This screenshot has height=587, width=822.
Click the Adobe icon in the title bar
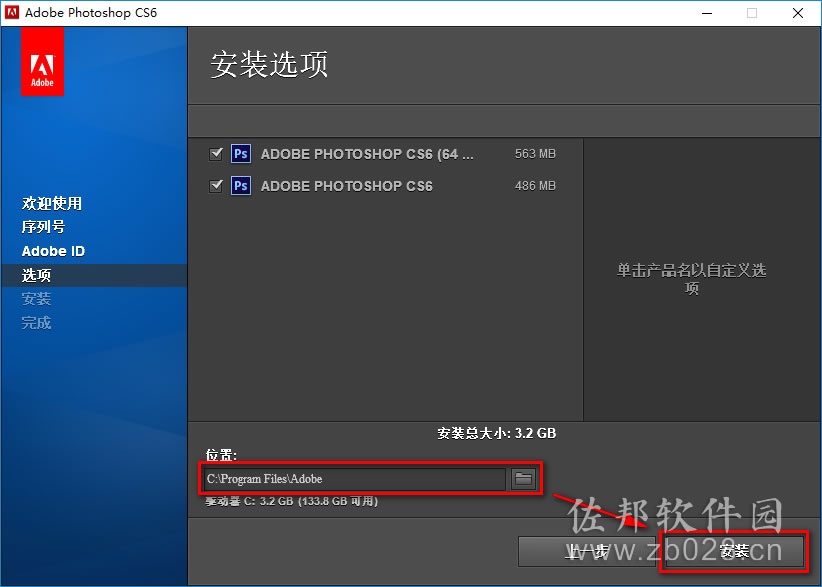click(12, 13)
